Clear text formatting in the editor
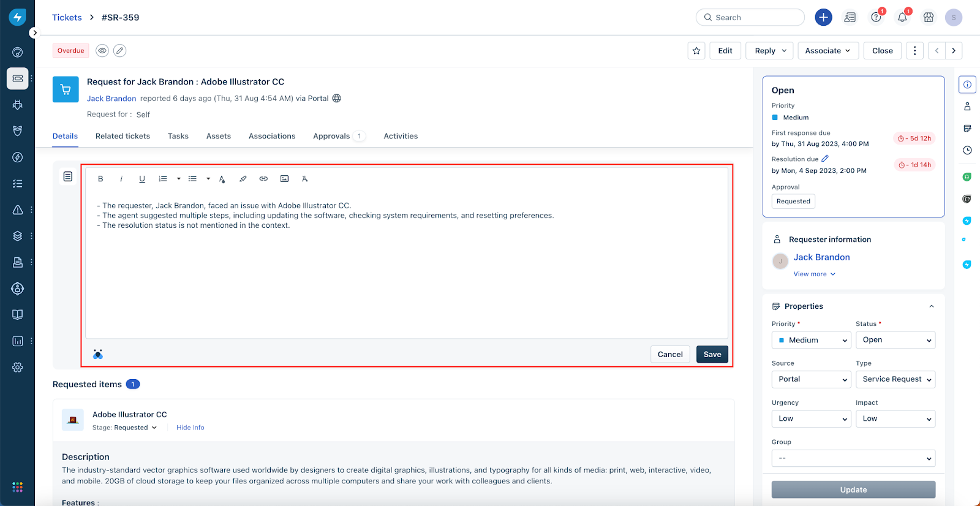The height and width of the screenshot is (506, 980). [x=305, y=179]
